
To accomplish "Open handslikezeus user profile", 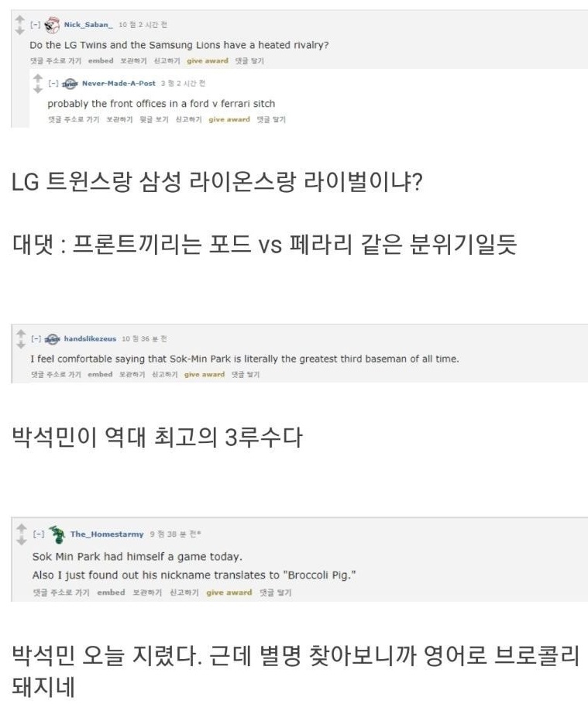I will point(90,338).
